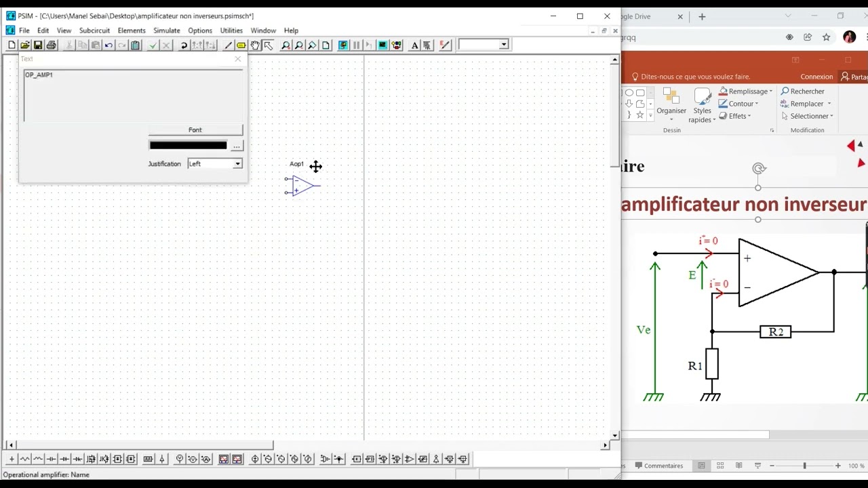Open the Elements menu
The height and width of the screenshot is (488, 868).
tap(132, 30)
